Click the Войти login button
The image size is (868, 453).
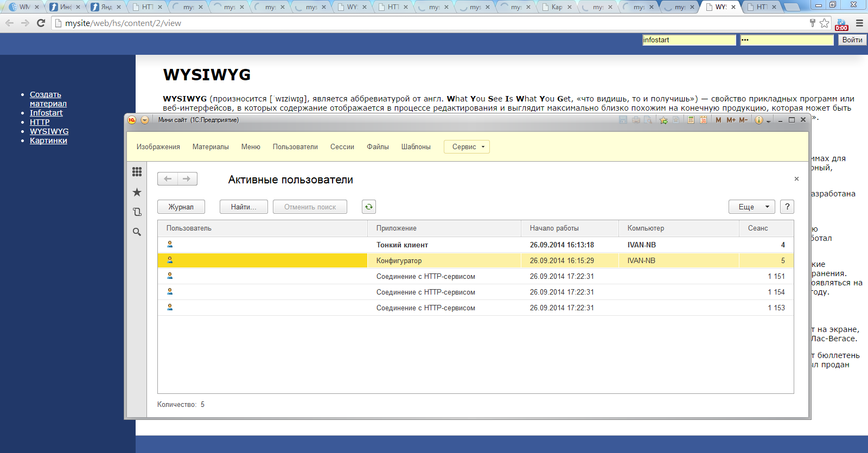point(852,40)
